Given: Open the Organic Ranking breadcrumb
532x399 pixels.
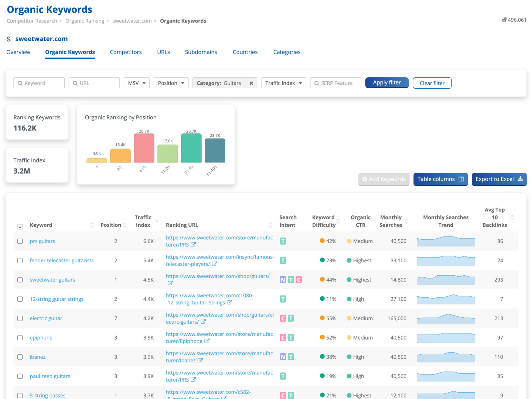Looking at the screenshot, I should [85, 21].
